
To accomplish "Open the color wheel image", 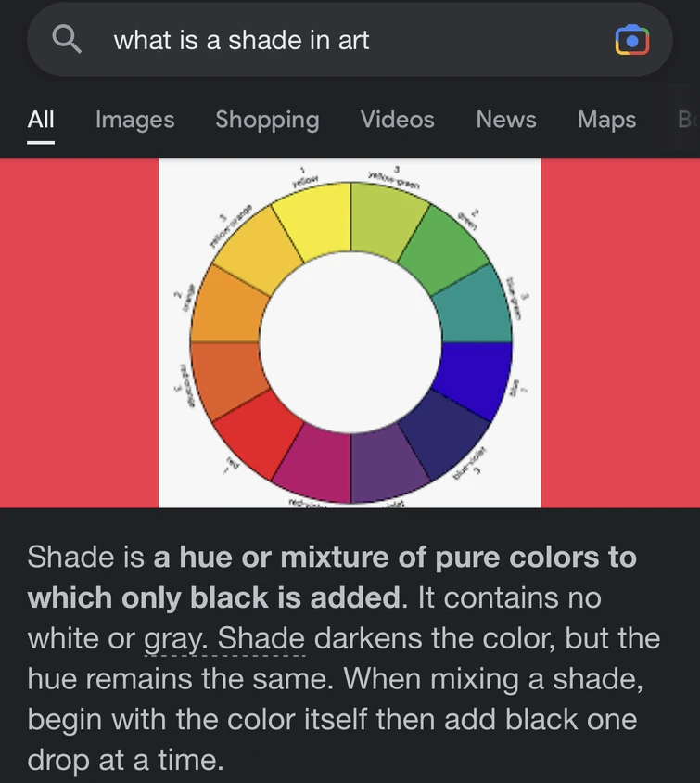I will [x=350, y=332].
